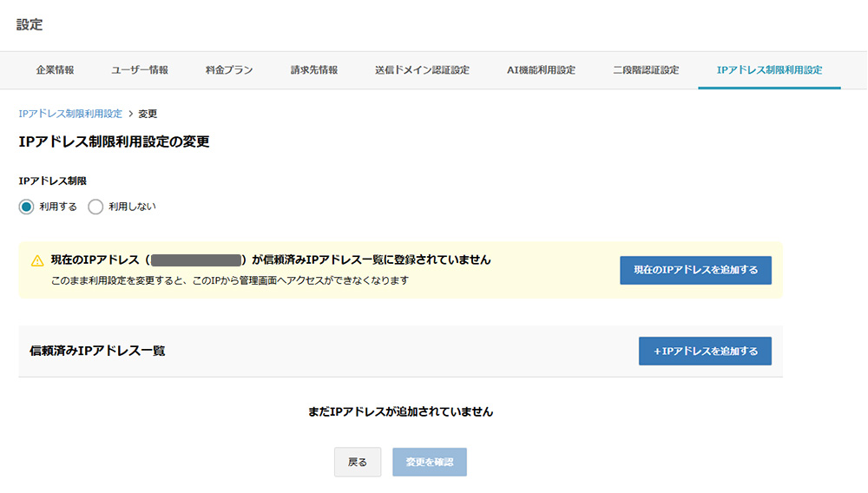Click the masked current IP address
868x493 pixels.
(x=196, y=260)
